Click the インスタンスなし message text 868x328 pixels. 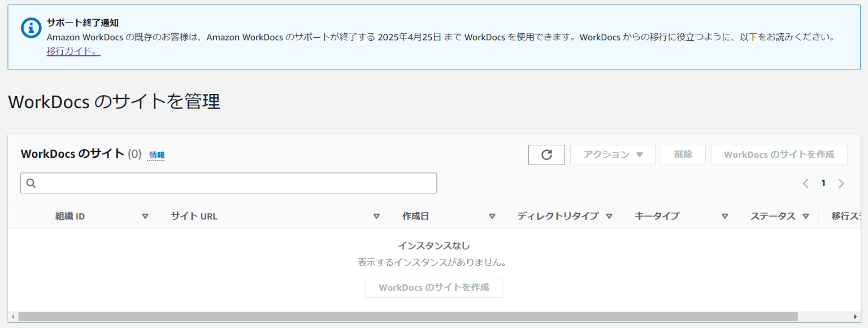(434, 246)
